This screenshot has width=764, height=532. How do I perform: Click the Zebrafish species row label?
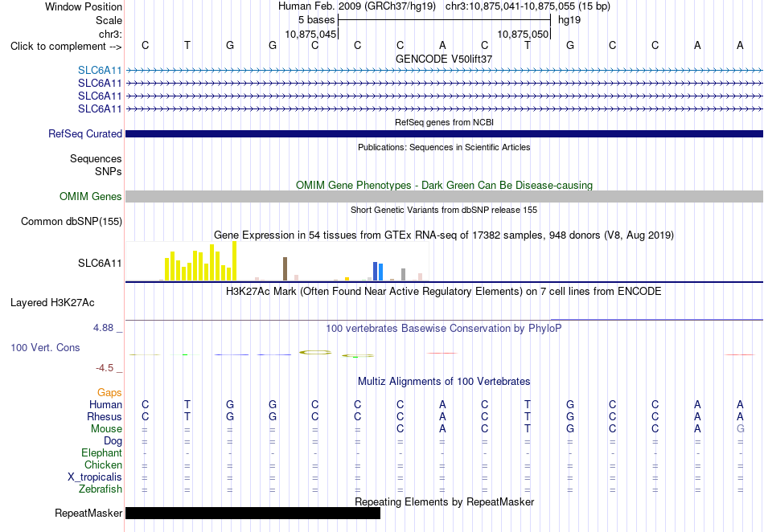[101, 489]
